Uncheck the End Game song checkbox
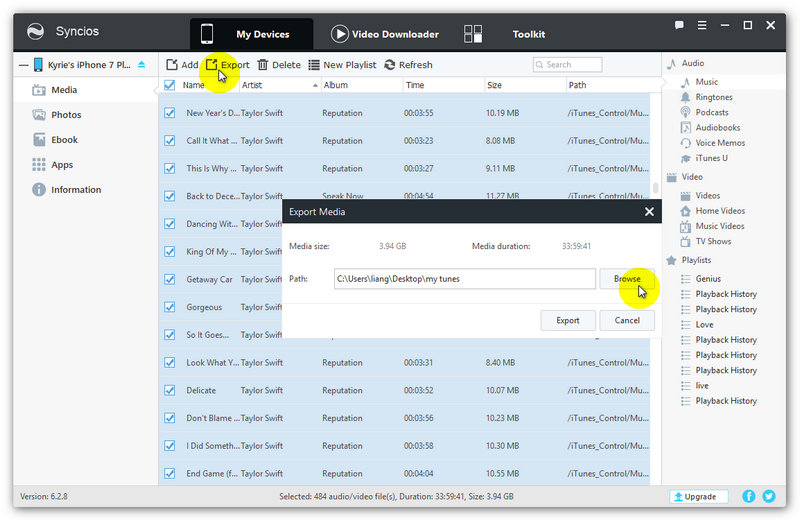The height and width of the screenshot is (521, 800). [x=169, y=474]
